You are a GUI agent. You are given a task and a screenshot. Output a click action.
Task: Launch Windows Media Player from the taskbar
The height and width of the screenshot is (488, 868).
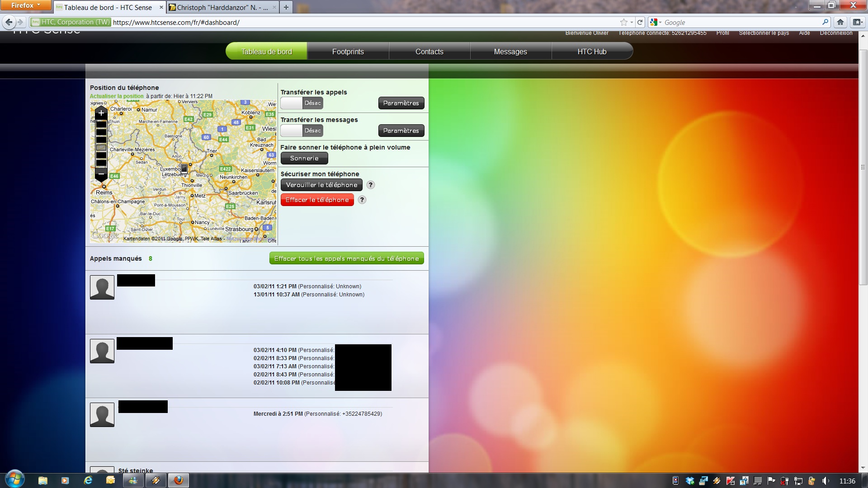click(65, 480)
